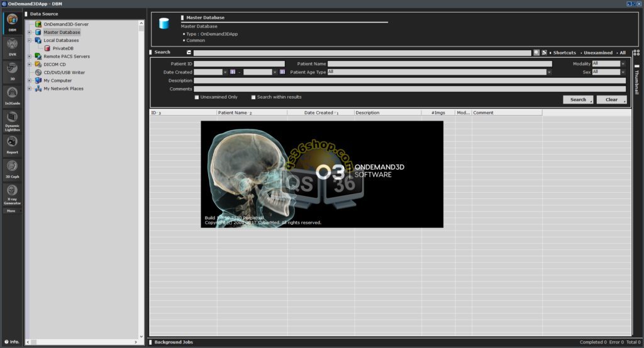Click grid view icon above Thumbnail tab
This screenshot has height=348, width=644.
tap(636, 53)
